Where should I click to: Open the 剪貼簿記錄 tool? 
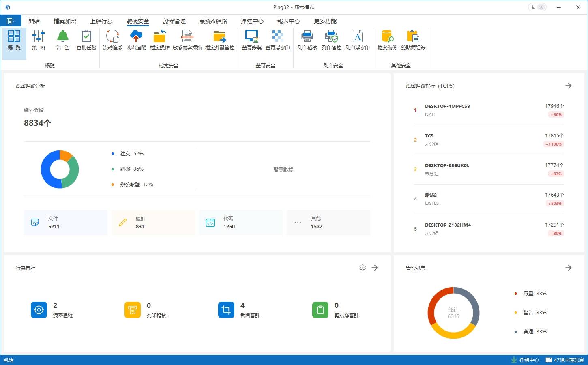pyautogui.click(x=413, y=40)
